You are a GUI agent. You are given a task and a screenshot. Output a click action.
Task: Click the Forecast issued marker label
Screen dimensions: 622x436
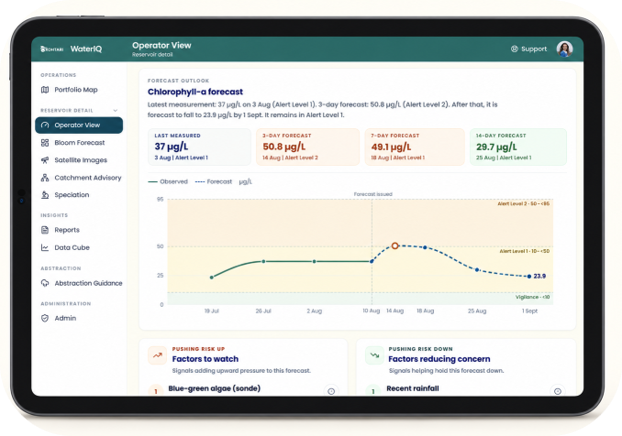click(x=373, y=194)
